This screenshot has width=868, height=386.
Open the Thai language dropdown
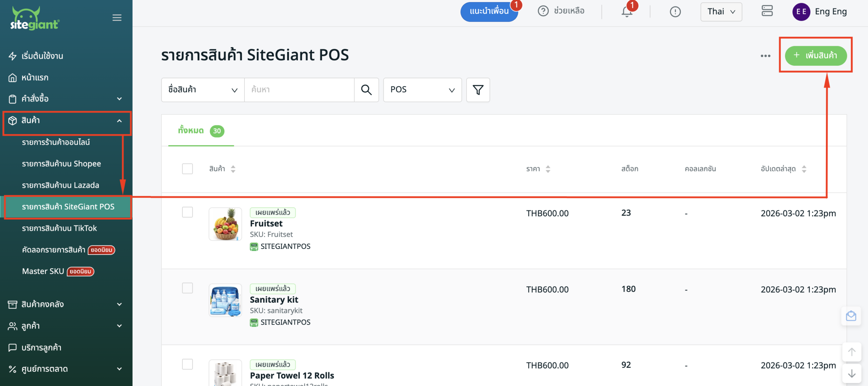click(721, 12)
